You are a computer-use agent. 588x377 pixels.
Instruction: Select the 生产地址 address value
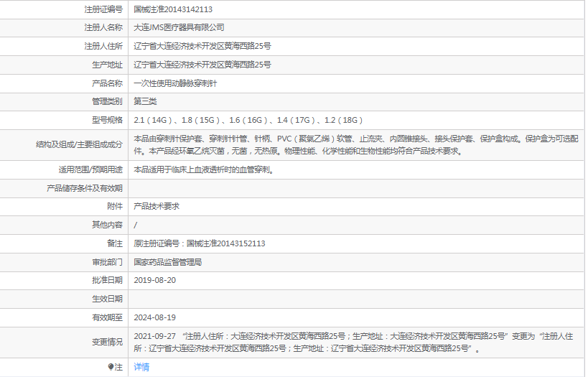[x=202, y=65]
